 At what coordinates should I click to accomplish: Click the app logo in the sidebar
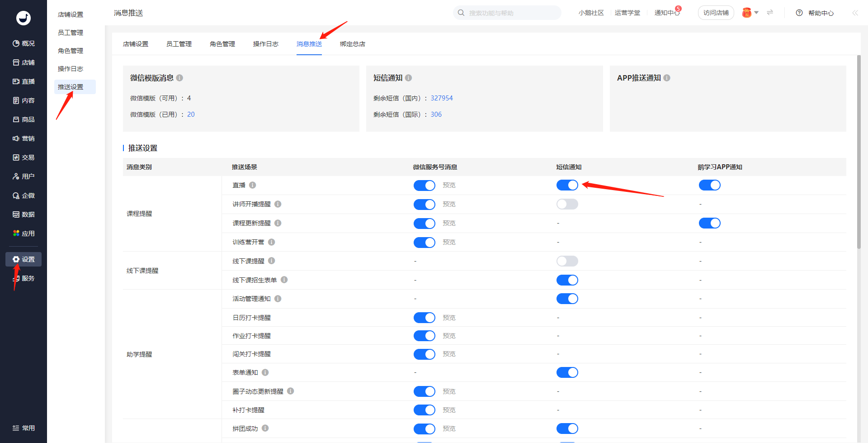coord(24,18)
